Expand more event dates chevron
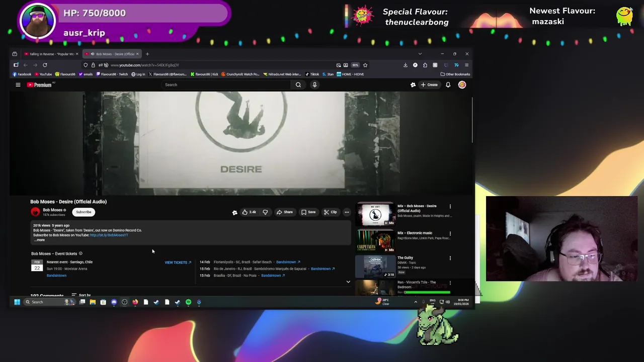The height and width of the screenshot is (362, 644). click(x=348, y=282)
